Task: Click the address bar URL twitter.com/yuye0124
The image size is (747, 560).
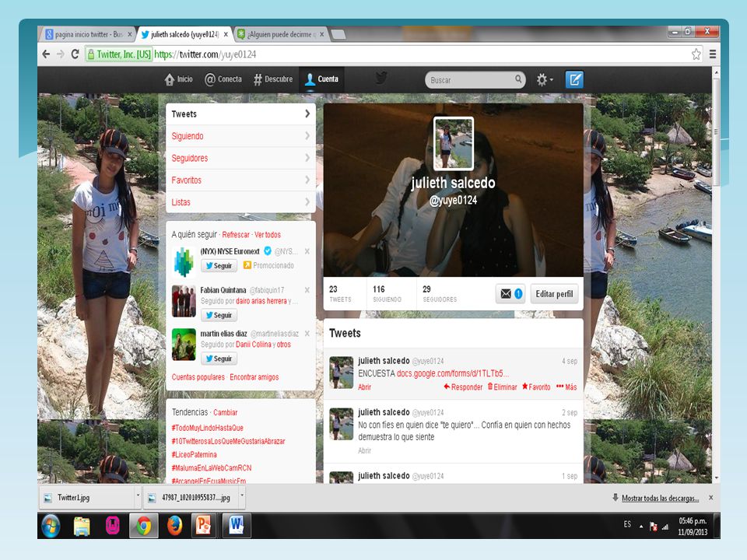Action: [x=205, y=54]
